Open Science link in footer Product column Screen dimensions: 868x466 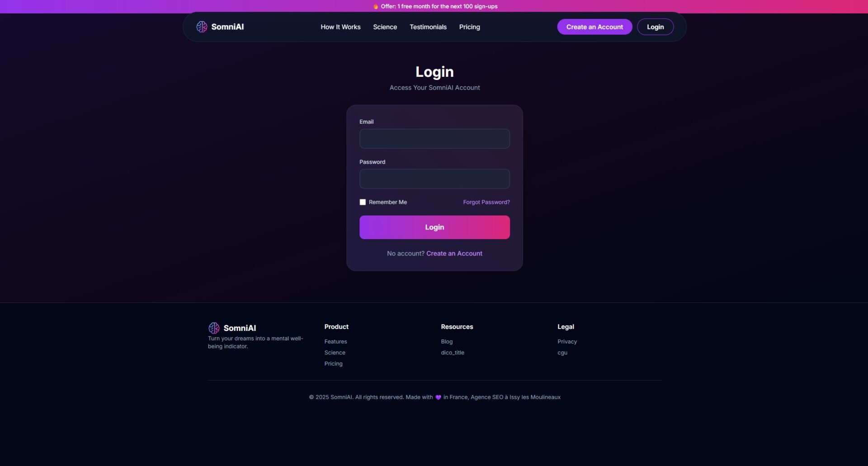(335, 353)
